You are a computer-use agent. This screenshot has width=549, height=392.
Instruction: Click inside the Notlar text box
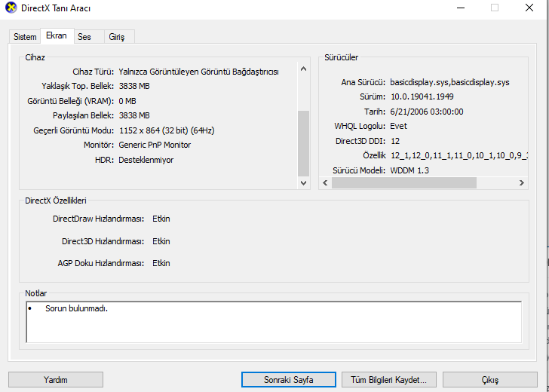(274, 322)
